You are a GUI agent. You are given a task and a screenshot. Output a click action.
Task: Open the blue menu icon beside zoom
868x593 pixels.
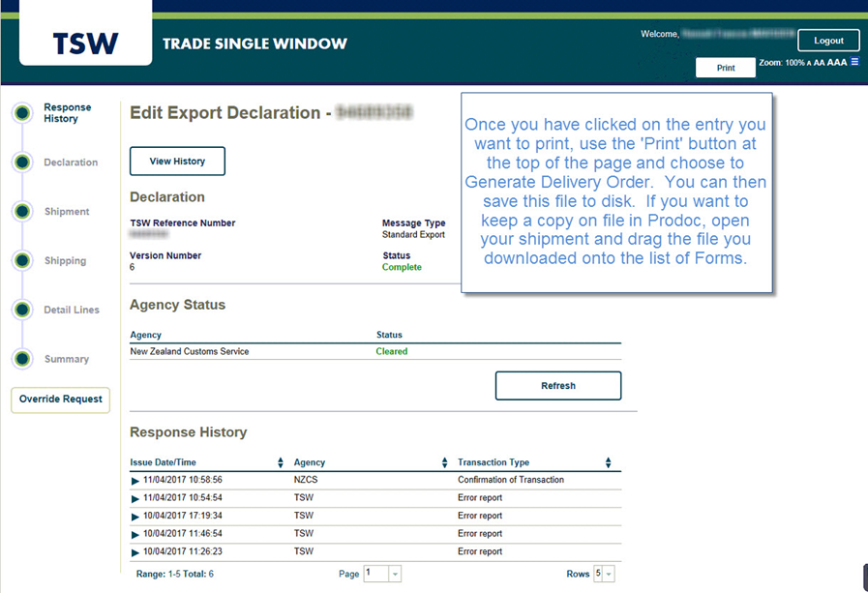[854, 61]
